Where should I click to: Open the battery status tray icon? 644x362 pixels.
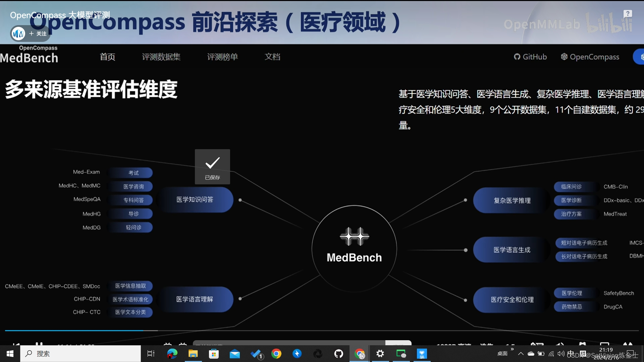click(x=541, y=354)
